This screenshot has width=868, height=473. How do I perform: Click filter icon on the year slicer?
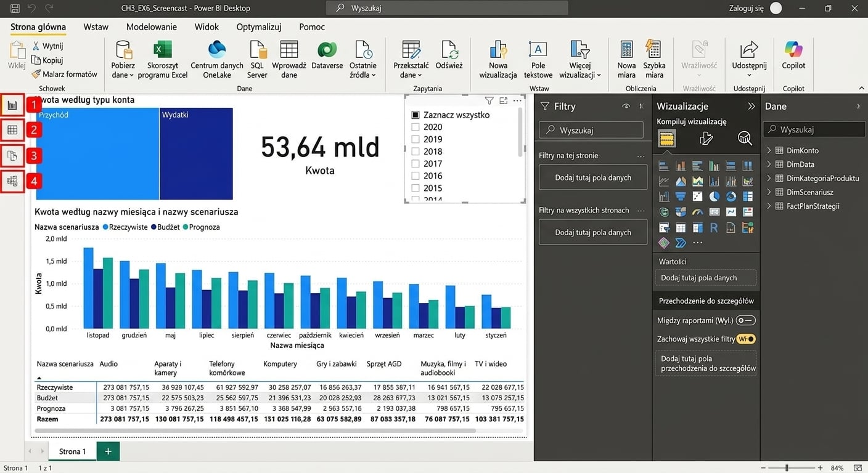click(x=489, y=100)
